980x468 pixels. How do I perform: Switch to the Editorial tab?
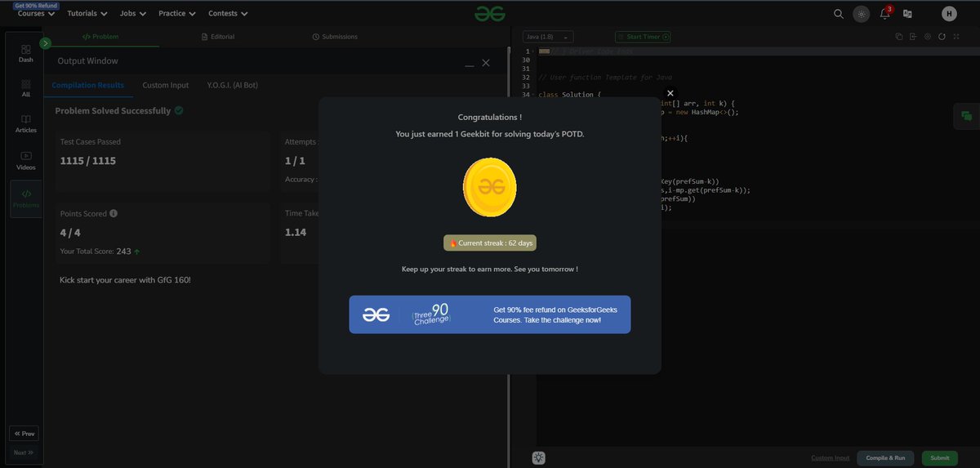click(x=218, y=37)
